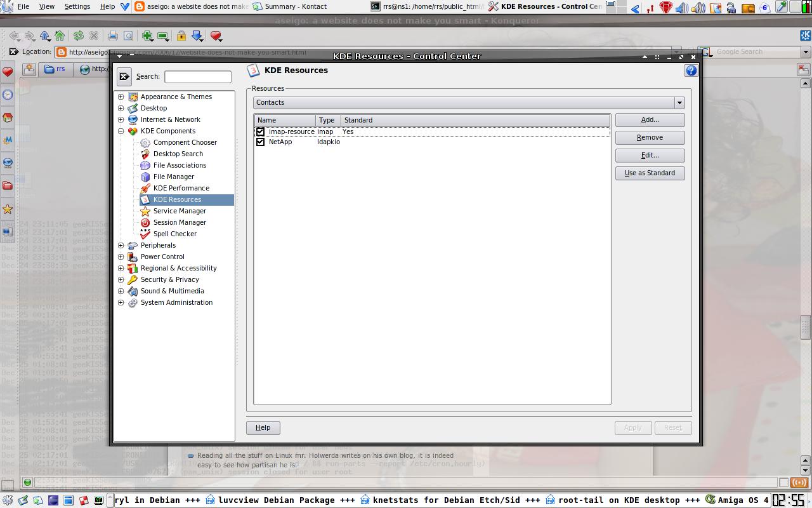Open the File menu
Screen dimensions: 812x508
point(23,6)
